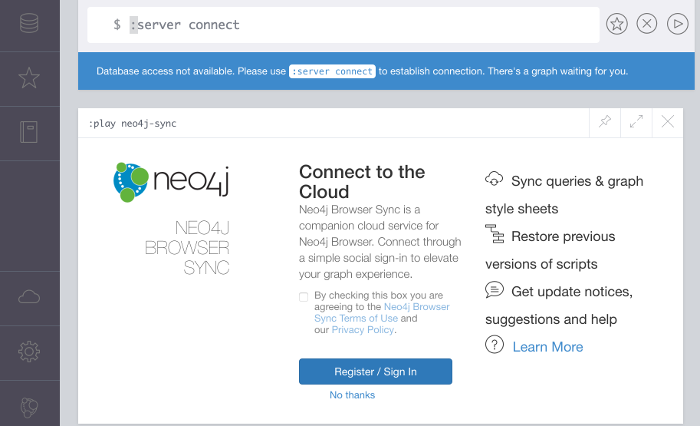Open the Learn More link
This screenshot has width=700, height=426.
tap(548, 347)
